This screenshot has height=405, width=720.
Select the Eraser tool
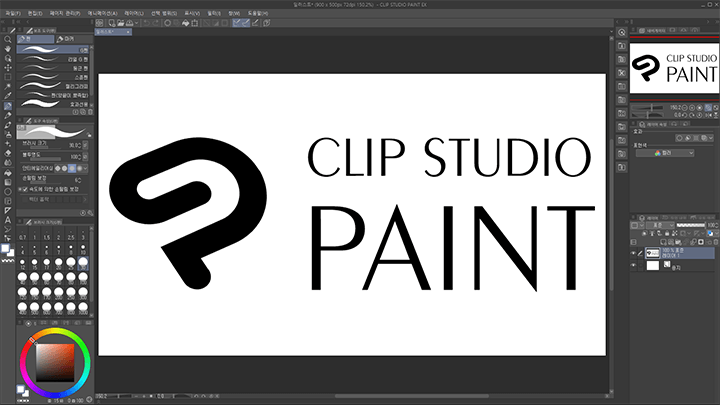pos(8,153)
